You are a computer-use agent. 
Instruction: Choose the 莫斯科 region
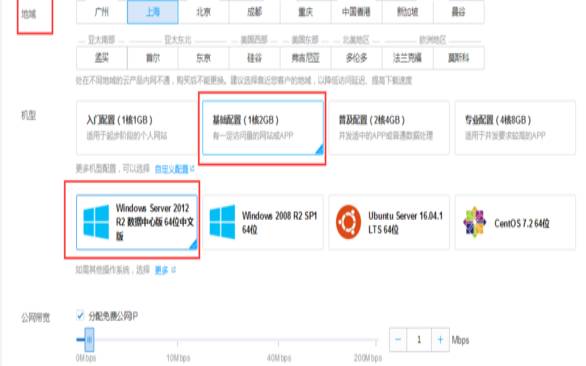tap(459, 58)
